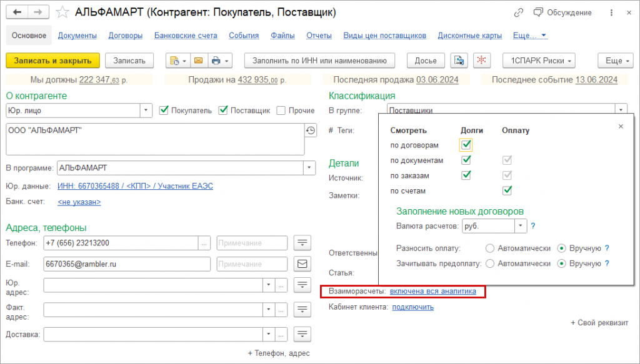Expand Юр. адрес dropdown arrow
Image resolution: width=640 pixels, height=364 pixels.
[269, 285]
